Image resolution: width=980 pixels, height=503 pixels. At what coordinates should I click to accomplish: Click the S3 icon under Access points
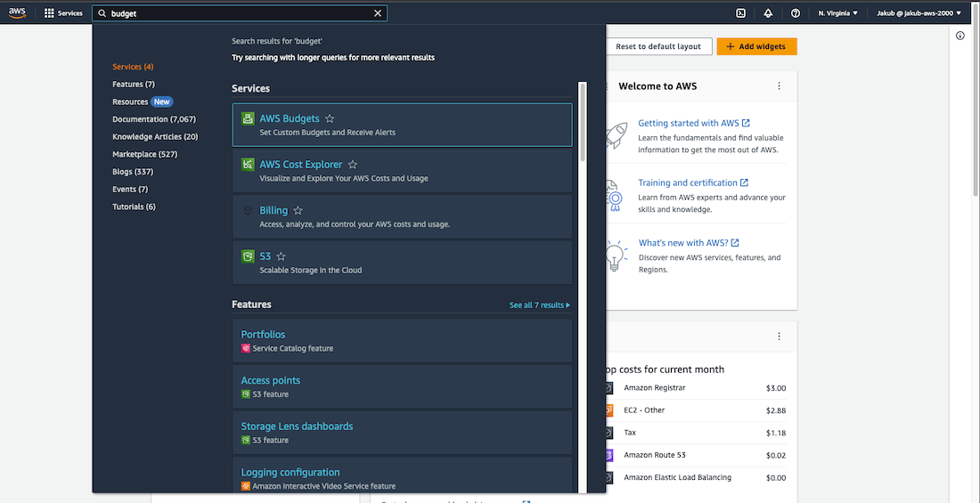click(x=246, y=395)
